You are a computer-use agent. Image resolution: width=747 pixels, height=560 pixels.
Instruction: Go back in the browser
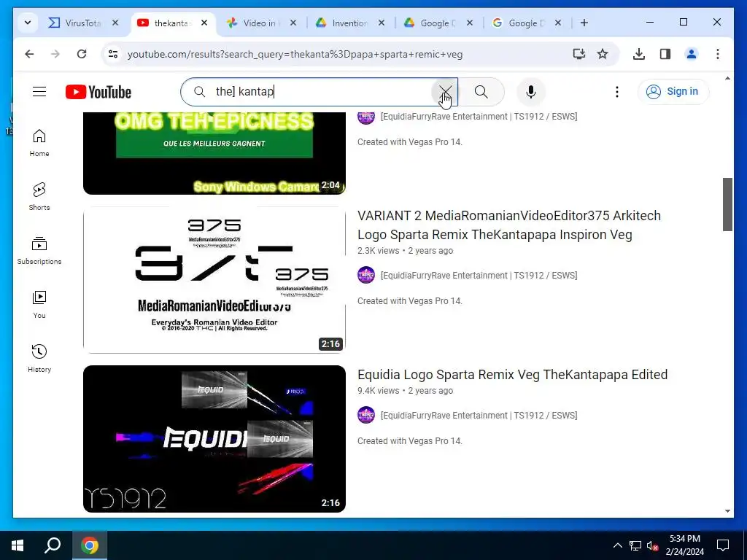pos(29,54)
